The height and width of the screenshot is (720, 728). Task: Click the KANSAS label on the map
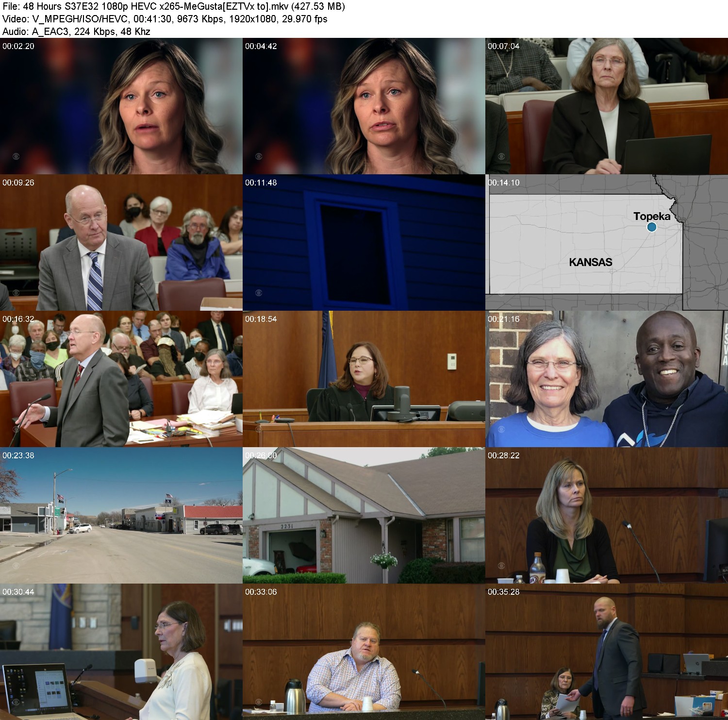click(x=590, y=262)
